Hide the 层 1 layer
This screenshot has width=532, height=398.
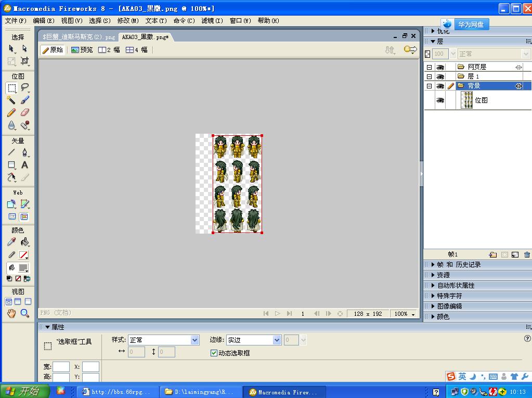coord(440,76)
